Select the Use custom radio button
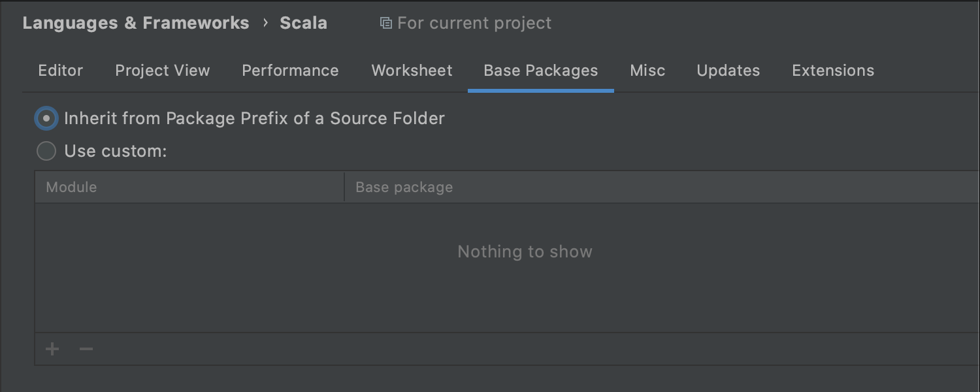Image resolution: width=980 pixels, height=392 pixels. point(46,152)
